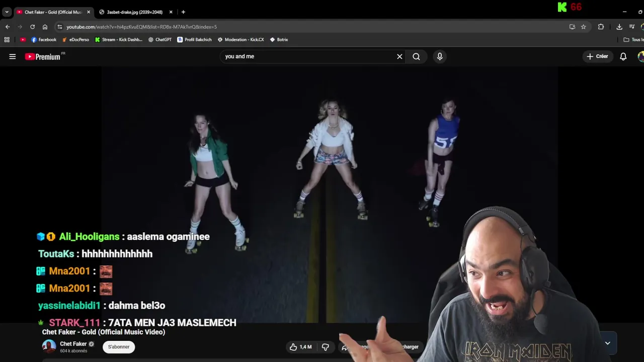Viewport: 644px width, 362px height.
Task: Open the Créer upload menu
Action: point(597,56)
